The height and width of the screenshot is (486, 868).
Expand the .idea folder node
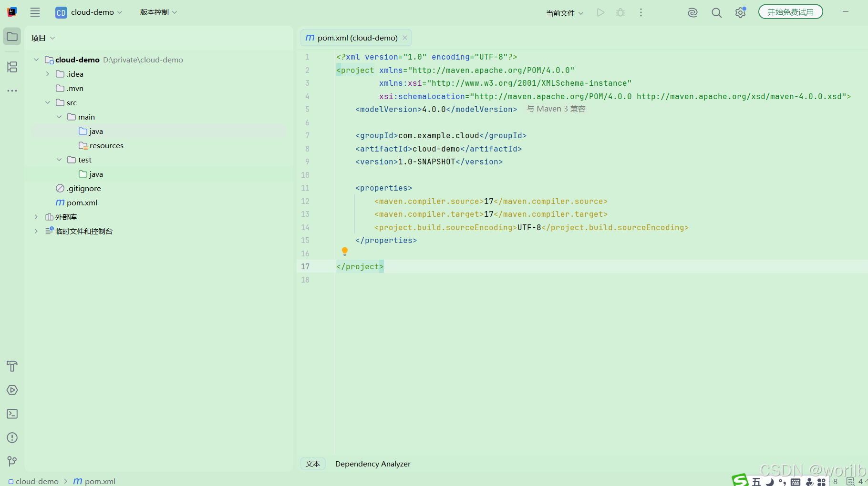[x=47, y=74]
